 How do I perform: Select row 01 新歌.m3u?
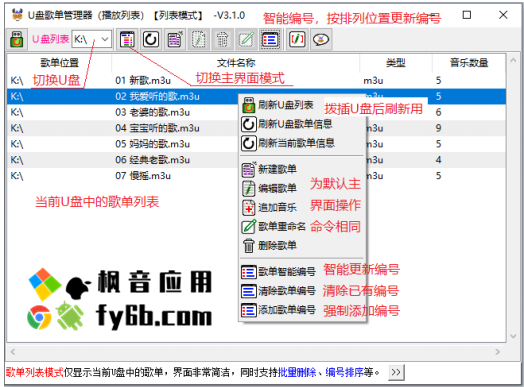pos(256,81)
